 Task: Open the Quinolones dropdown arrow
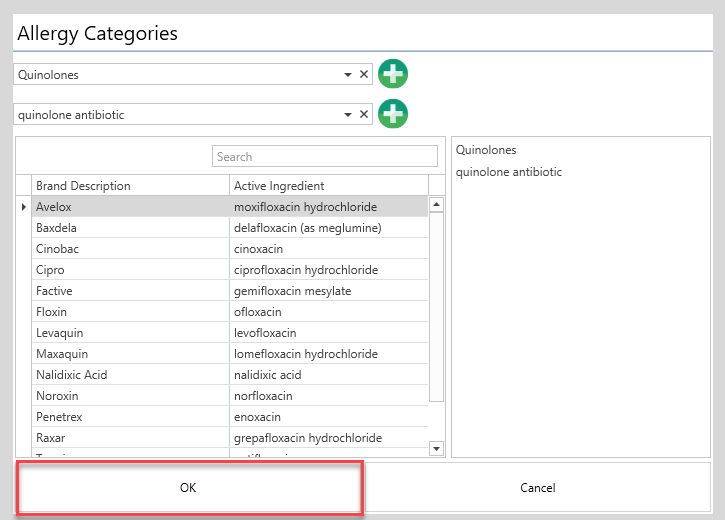coord(348,75)
